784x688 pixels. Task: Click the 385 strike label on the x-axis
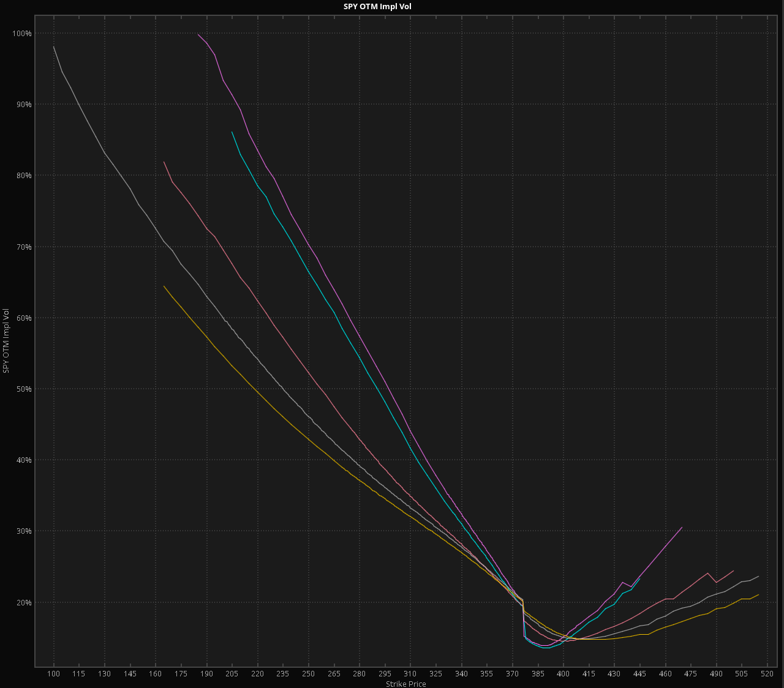click(x=538, y=674)
